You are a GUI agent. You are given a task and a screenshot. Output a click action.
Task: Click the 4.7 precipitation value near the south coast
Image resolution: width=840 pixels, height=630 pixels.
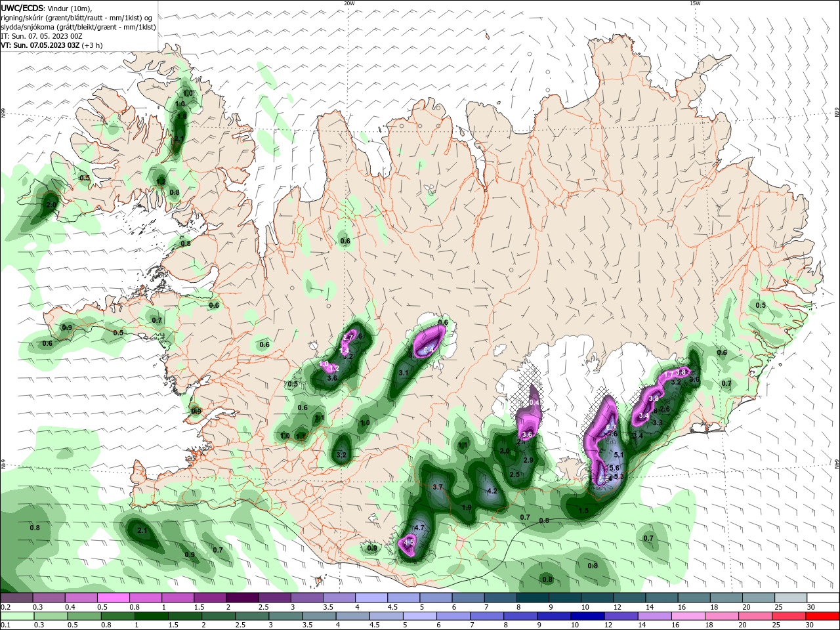[420, 528]
